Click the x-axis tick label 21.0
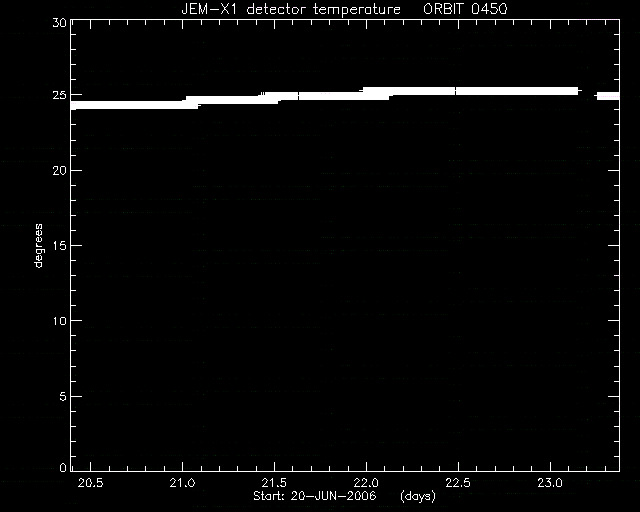 tap(182, 483)
